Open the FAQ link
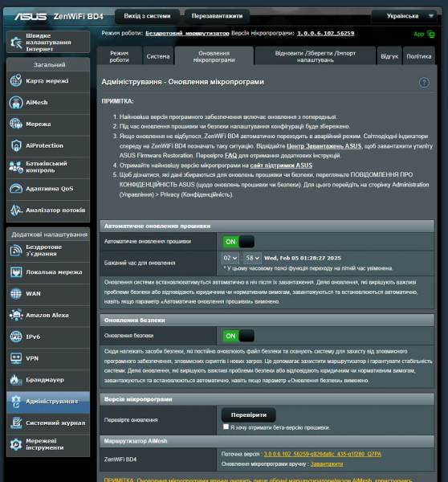Image resolution: width=448 pixels, height=482 pixels. [x=230, y=156]
